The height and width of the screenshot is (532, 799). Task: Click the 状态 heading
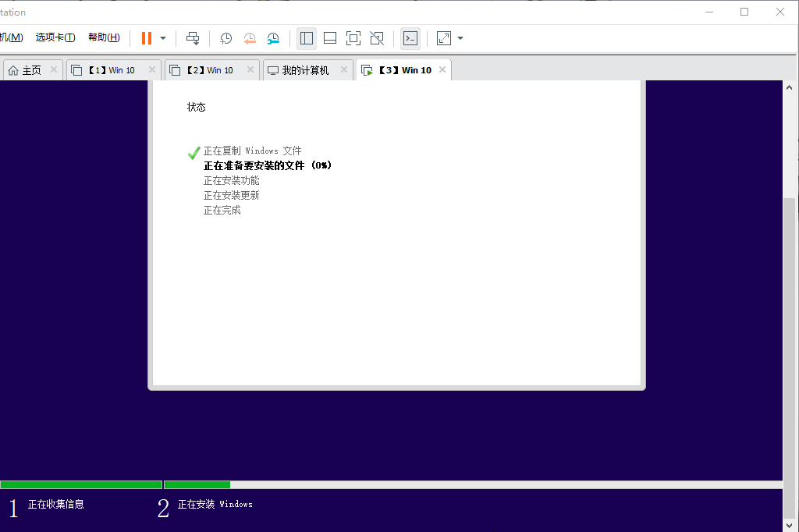coord(196,107)
